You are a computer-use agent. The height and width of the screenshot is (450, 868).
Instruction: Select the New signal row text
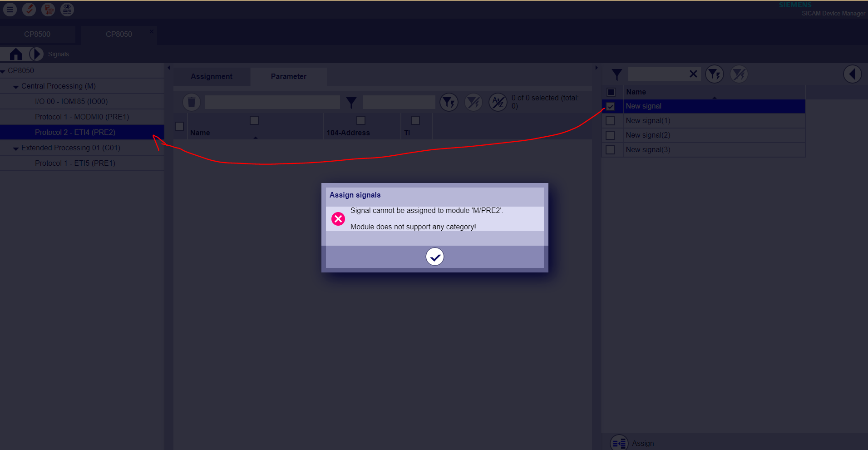[643, 106]
